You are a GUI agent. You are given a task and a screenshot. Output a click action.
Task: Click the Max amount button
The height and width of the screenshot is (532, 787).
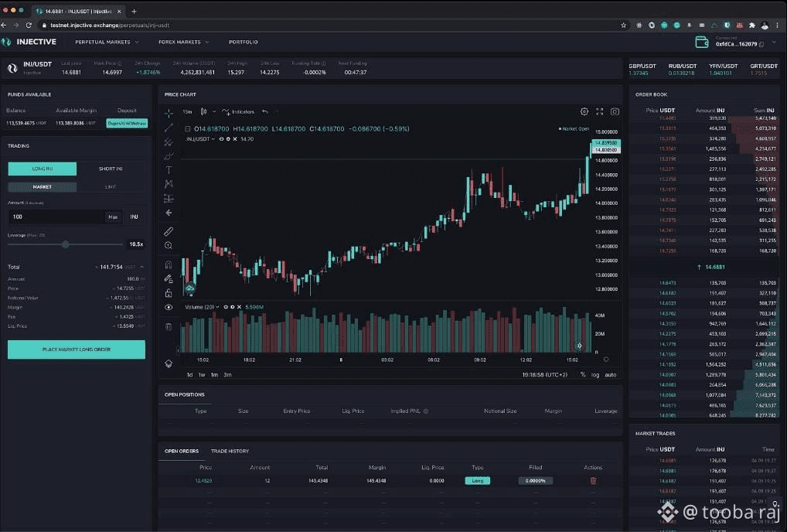(x=113, y=217)
